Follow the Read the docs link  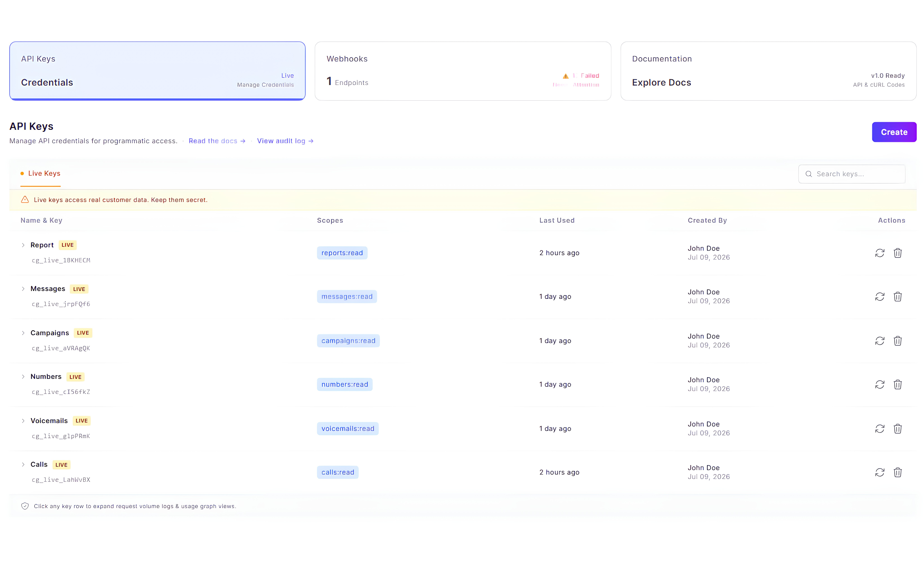[x=217, y=141]
